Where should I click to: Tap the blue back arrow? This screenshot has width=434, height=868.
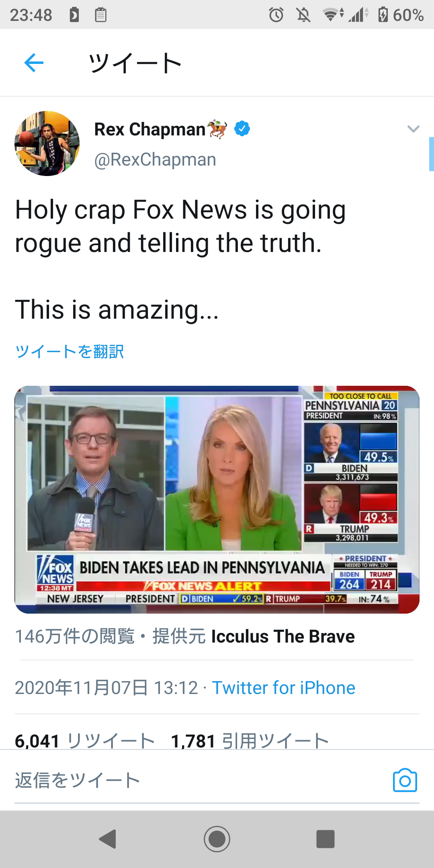[x=34, y=63]
